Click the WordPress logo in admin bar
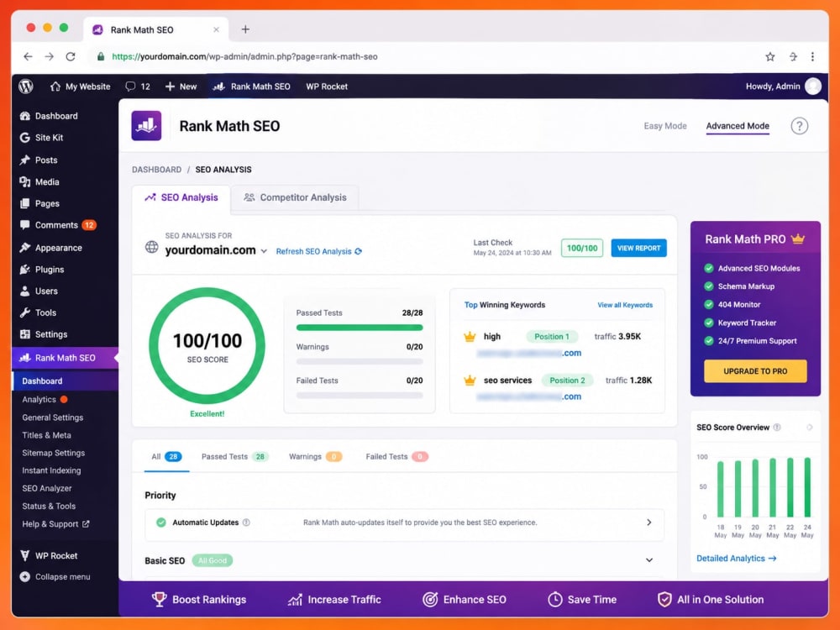840x630 pixels. [26, 87]
